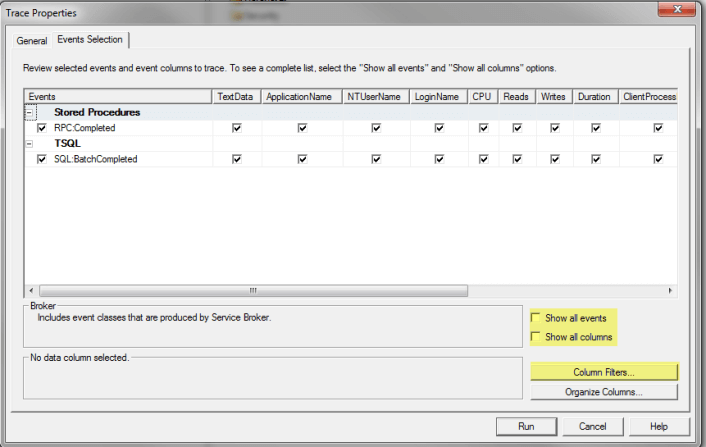Toggle NTUserName for SQL:BatchCompleted
This screenshot has height=447, width=706.
(376, 159)
